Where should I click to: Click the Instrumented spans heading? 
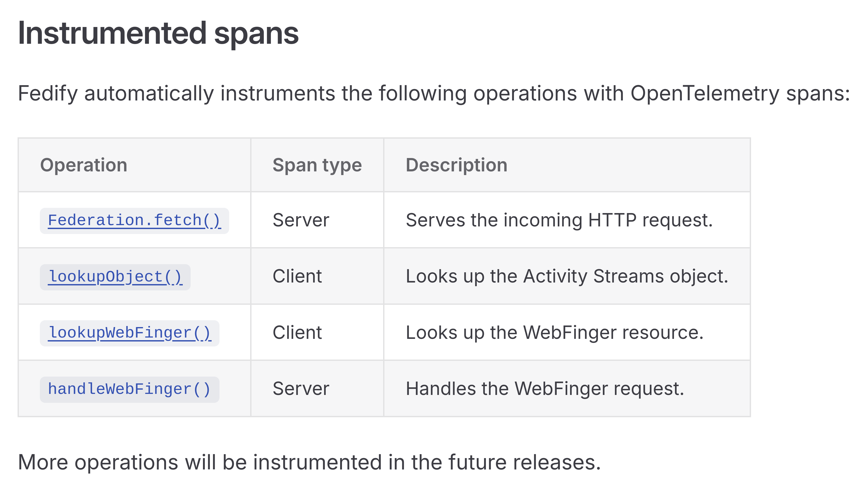(x=158, y=33)
